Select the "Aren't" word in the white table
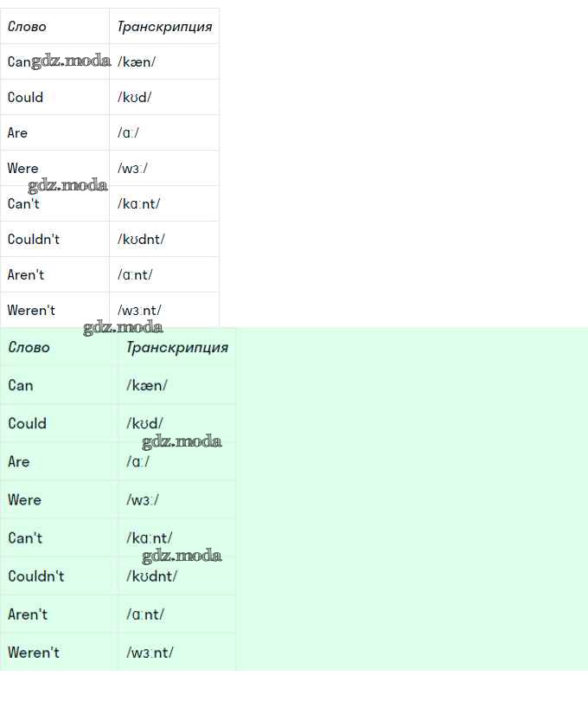This screenshot has height=701, width=588. 26,274
